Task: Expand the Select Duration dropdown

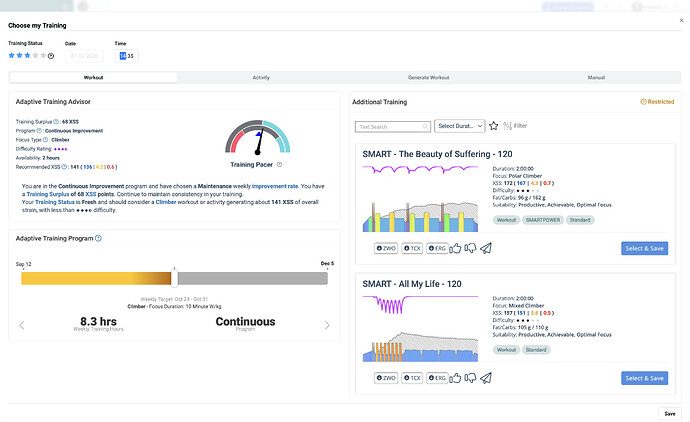Action: click(x=460, y=126)
